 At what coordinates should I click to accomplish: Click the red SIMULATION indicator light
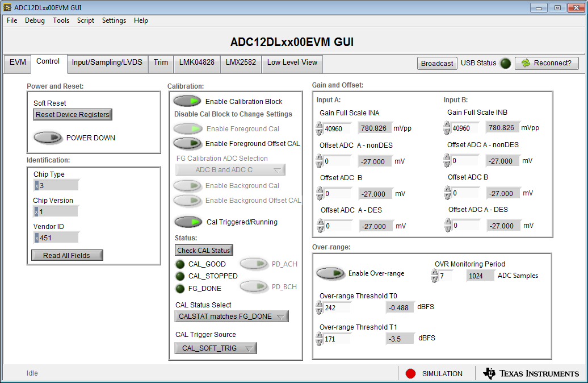410,373
